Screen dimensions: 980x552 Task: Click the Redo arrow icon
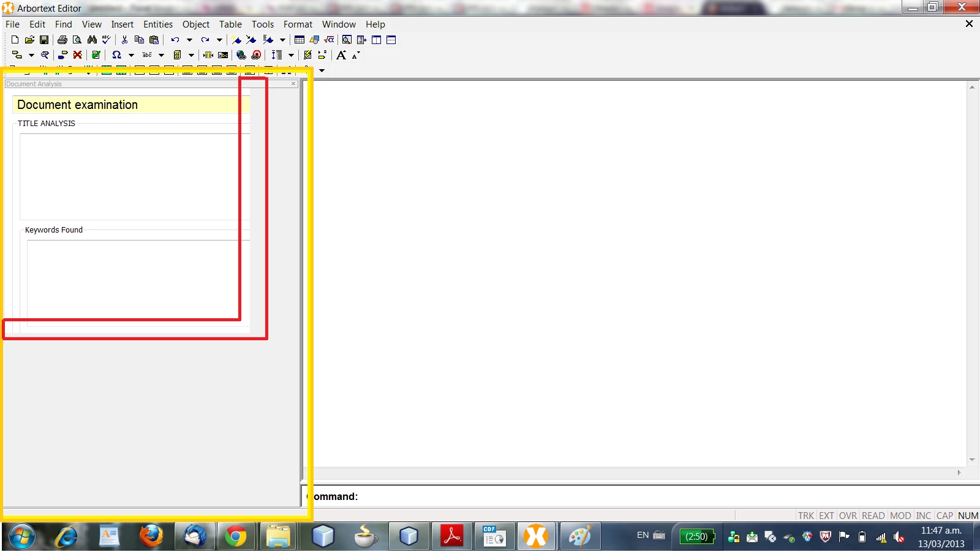tap(205, 40)
